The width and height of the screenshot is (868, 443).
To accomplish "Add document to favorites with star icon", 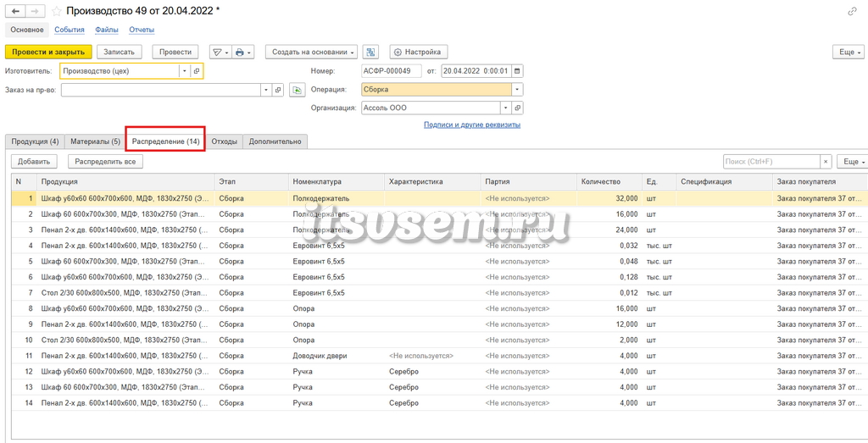I will 56,11.
